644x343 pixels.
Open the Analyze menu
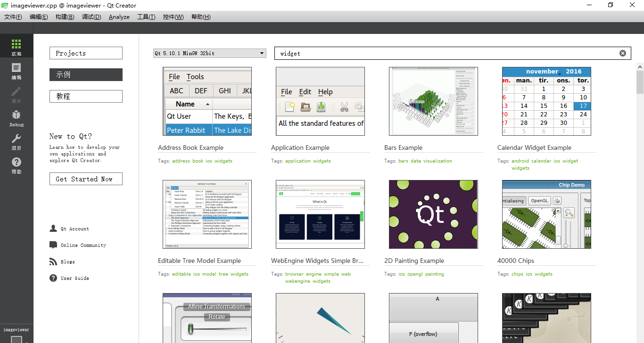click(x=119, y=17)
